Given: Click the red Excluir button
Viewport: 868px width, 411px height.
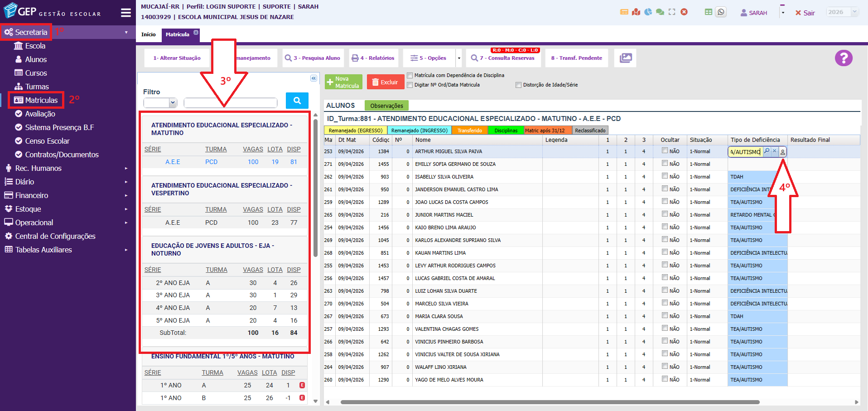Looking at the screenshot, I should (x=385, y=82).
